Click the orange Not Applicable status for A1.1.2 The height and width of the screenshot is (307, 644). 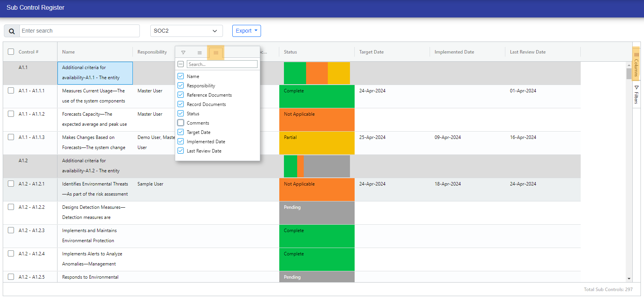317,120
